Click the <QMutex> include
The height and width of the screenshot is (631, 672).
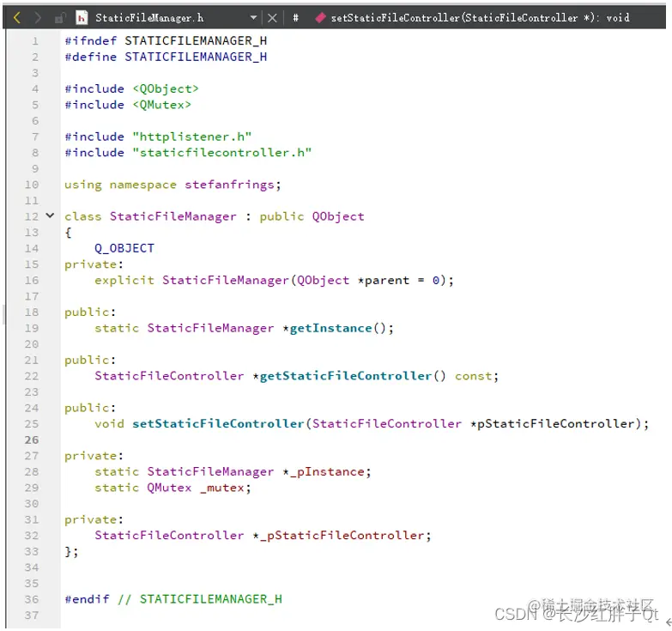click(x=161, y=105)
